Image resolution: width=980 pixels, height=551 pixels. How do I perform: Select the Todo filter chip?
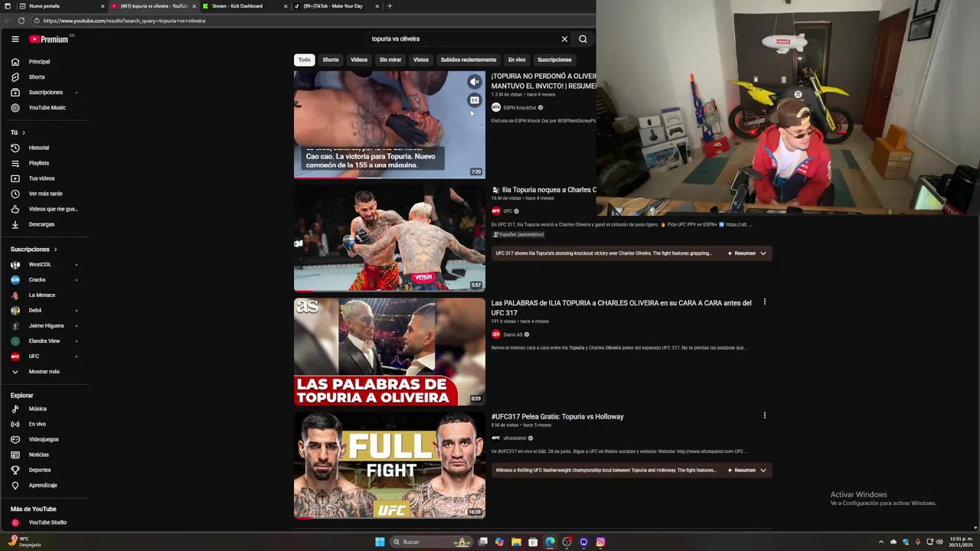coord(305,60)
